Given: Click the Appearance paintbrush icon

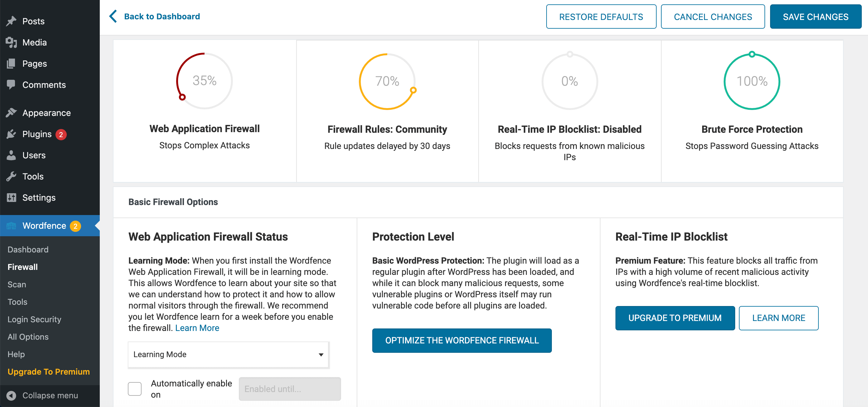Looking at the screenshot, I should coord(11,113).
